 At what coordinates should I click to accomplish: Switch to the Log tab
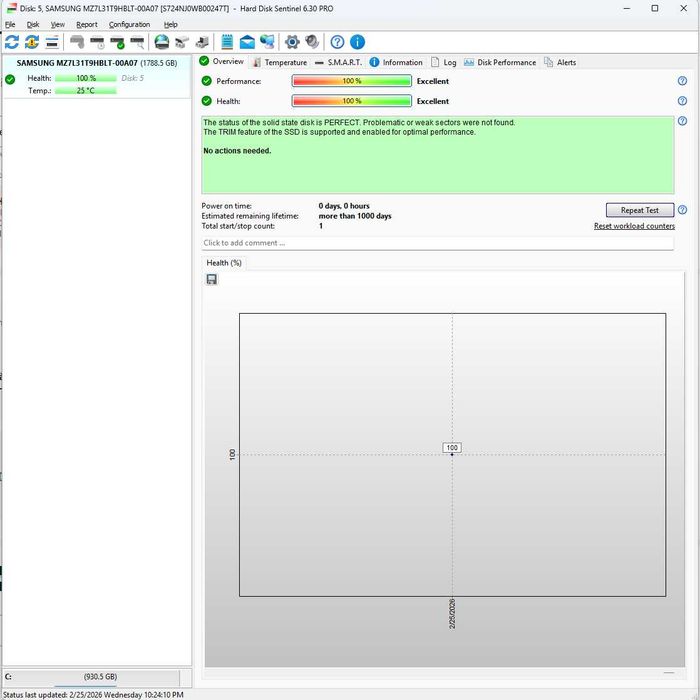coord(443,62)
